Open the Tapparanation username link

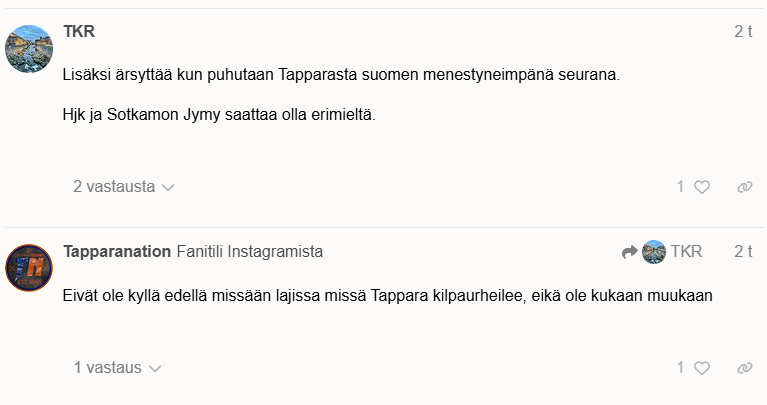tap(116, 252)
